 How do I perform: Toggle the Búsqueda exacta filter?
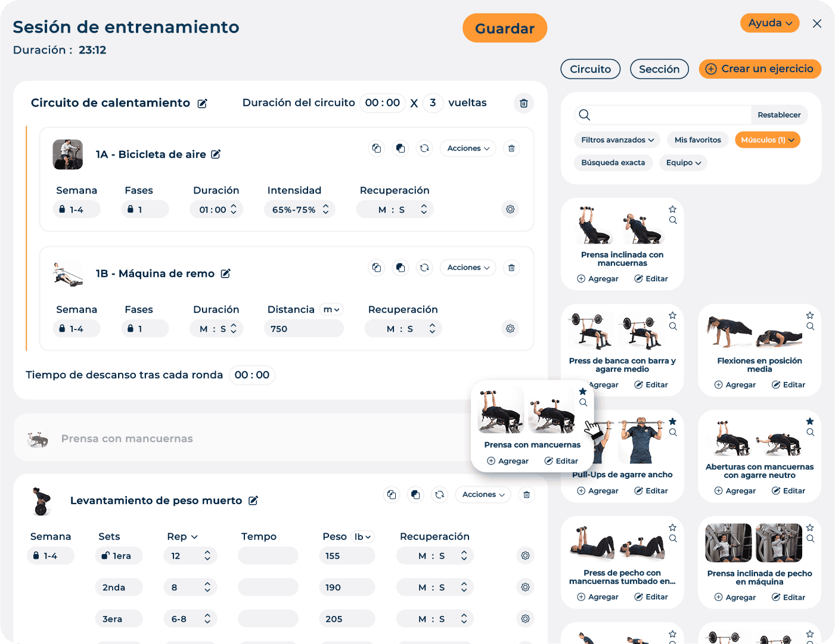tap(613, 163)
